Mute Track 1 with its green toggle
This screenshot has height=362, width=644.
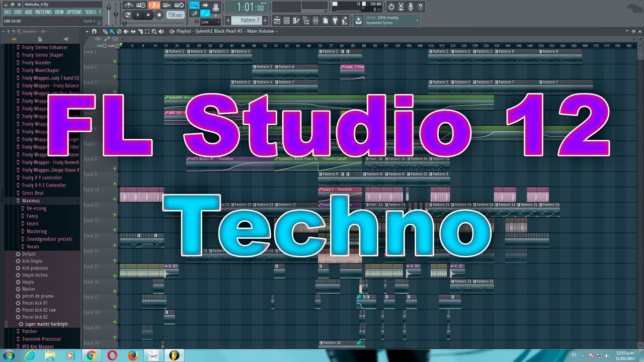(115, 61)
